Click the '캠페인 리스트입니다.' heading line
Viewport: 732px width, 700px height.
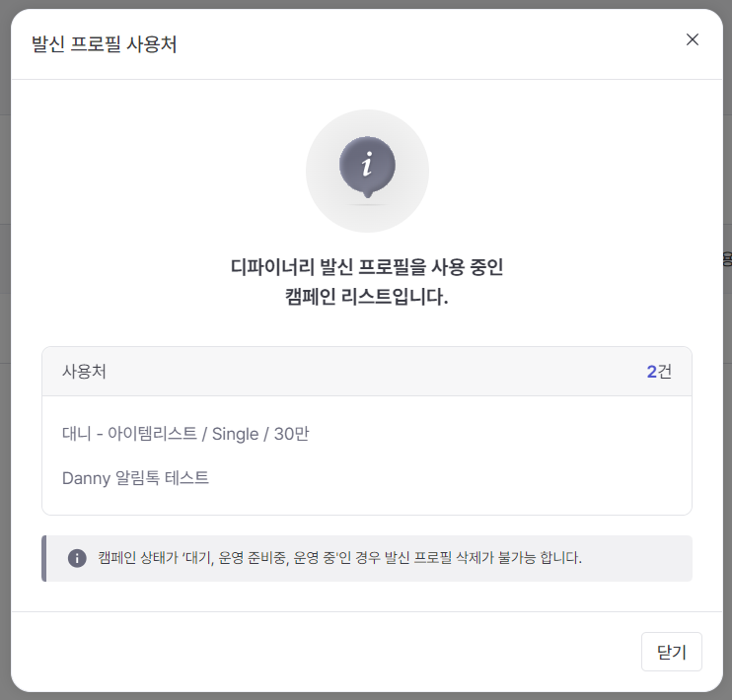pos(367,296)
